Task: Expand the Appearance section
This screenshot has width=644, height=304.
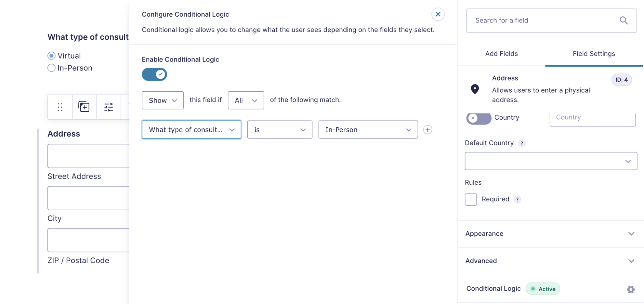Action: pos(551,234)
